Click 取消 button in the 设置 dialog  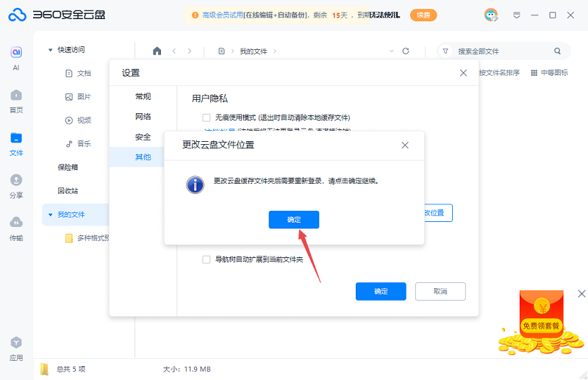[440, 292]
